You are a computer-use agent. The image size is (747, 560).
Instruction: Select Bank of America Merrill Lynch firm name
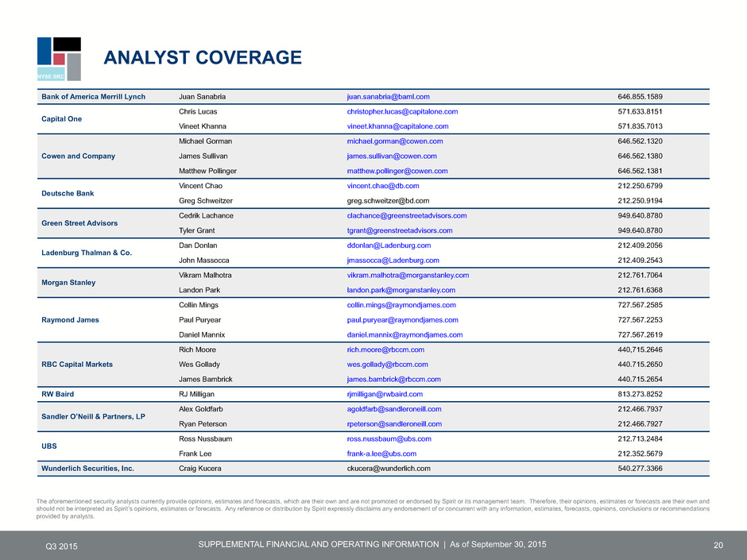[94, 97]
